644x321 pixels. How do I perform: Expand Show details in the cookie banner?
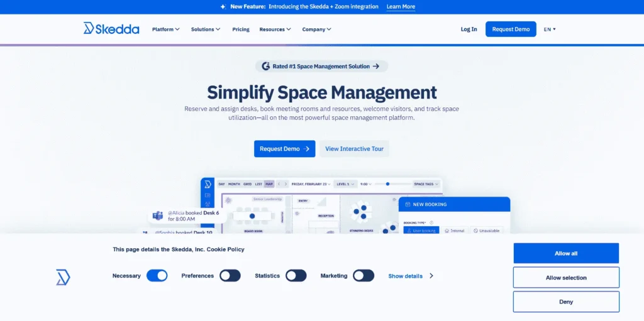coord(410,276)
